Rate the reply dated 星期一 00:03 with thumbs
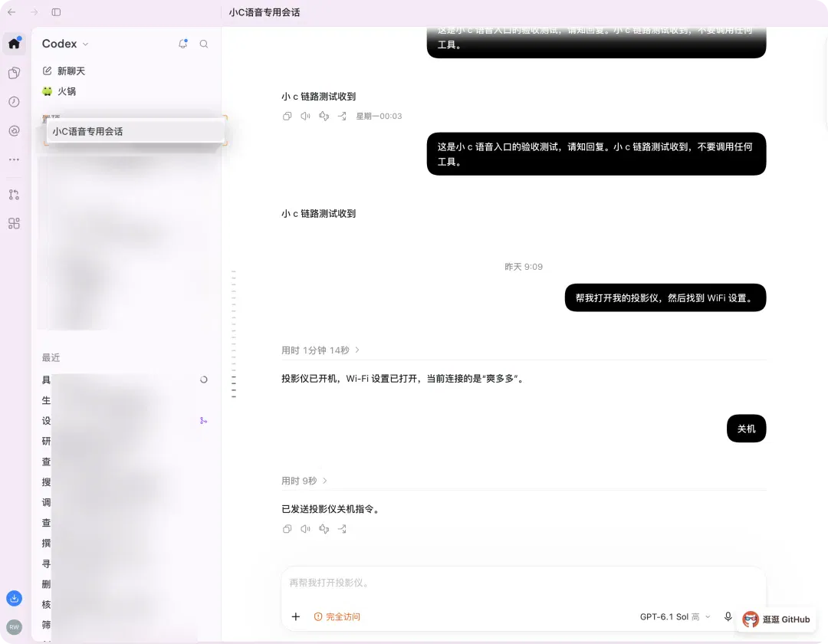The height and width of the screenshot is (644, 828). pyautogui.click(x=324, y=116)
